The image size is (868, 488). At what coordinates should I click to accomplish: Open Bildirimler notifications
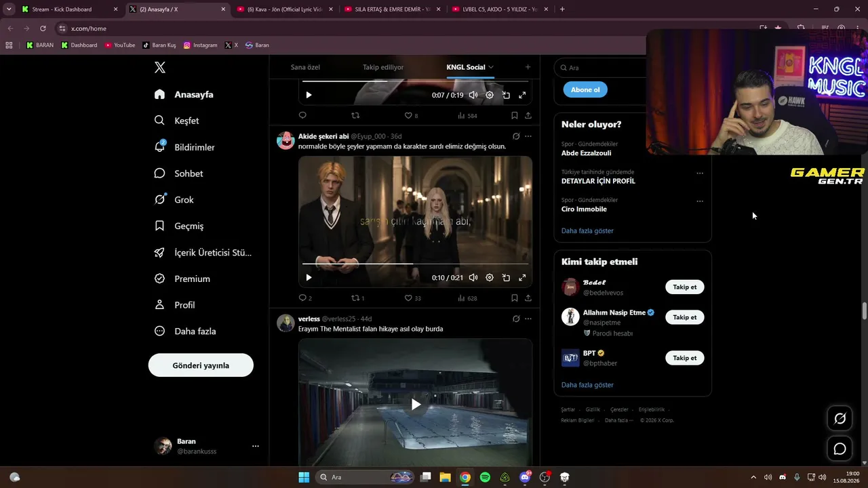point(185,147)
